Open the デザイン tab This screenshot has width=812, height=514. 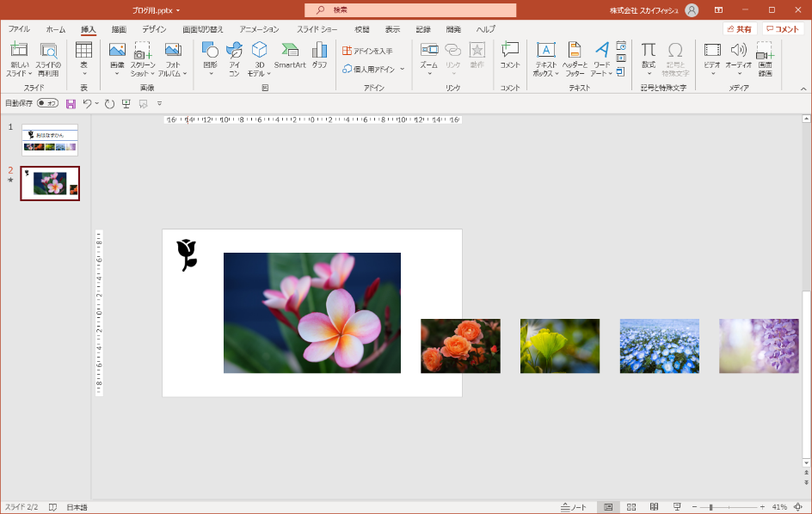click(154, 29)
